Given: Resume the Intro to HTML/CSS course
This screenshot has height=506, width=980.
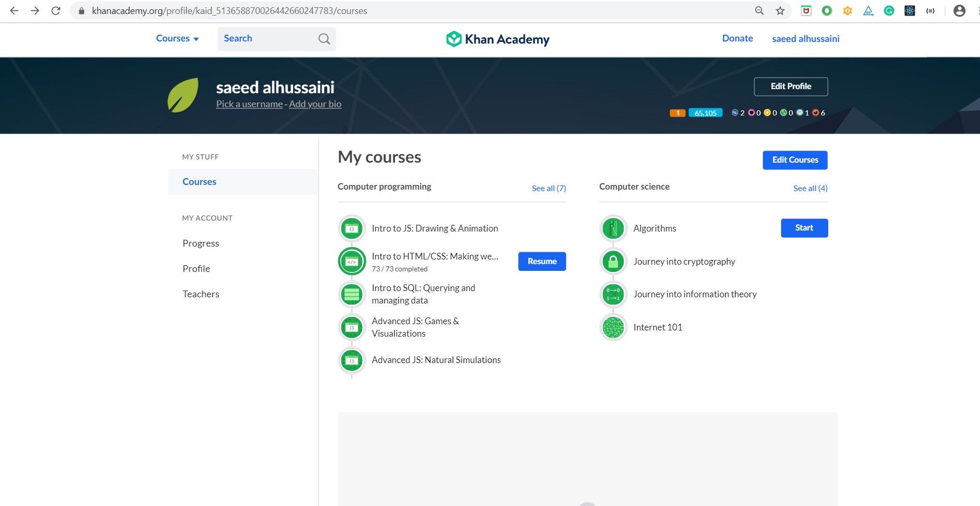Looking at the screenshot, I should coord(542,262).
